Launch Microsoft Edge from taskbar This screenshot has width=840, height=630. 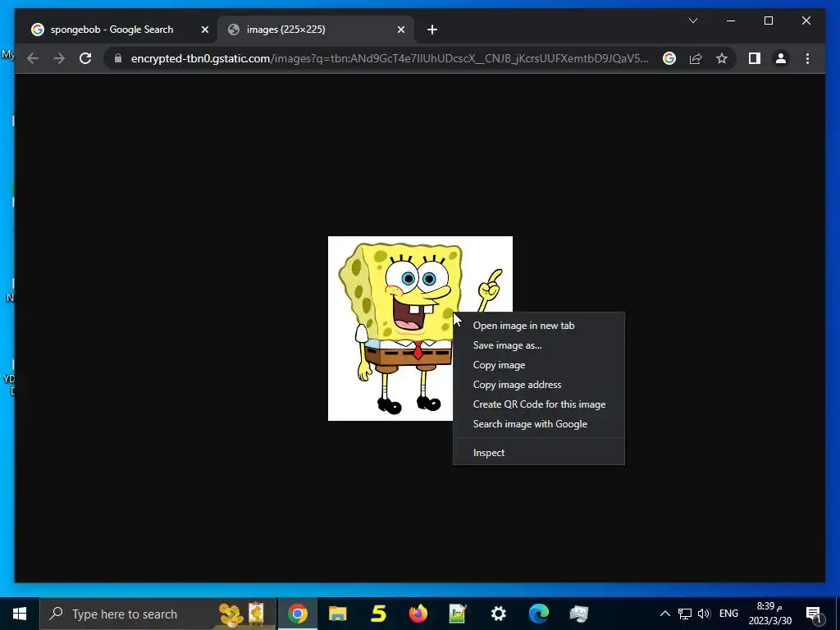(539, 614)
